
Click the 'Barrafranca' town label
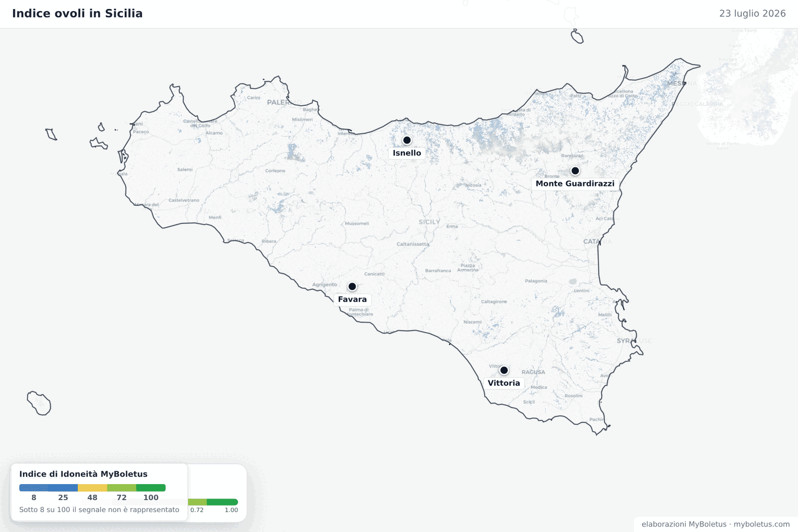438,271
